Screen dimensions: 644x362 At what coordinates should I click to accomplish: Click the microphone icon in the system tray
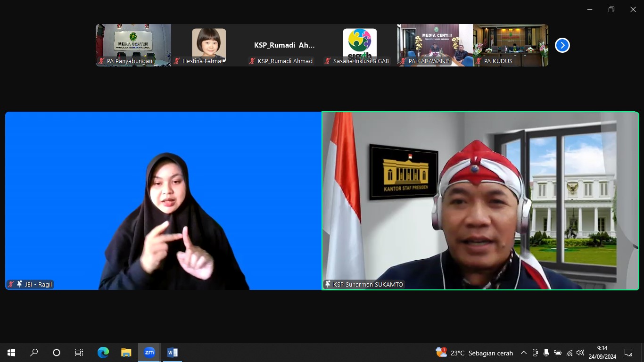546,353
